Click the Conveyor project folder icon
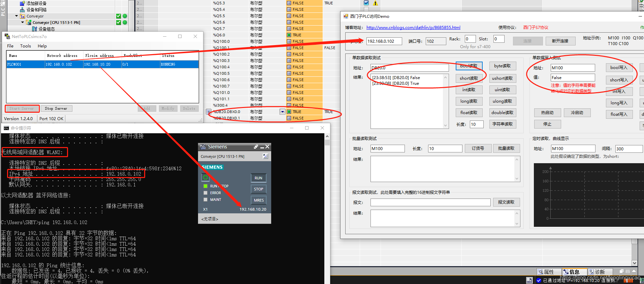 tap(23, 16)
